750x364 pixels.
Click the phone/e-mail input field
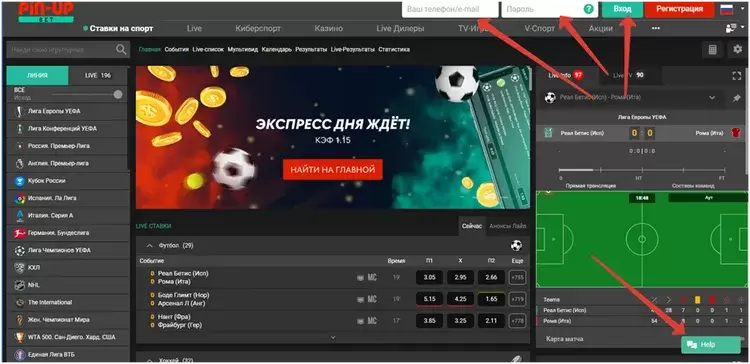click(x=450, y=9)
